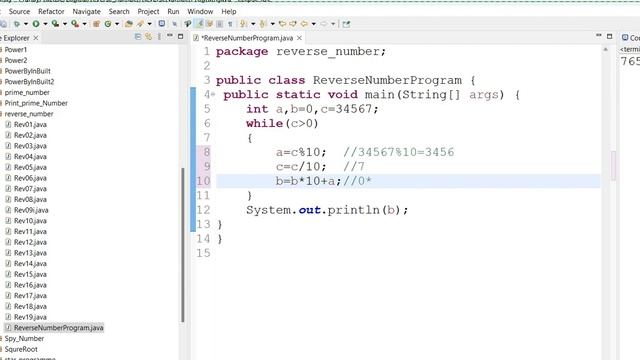Image resolution: width=640 pixels, height=360 pixels.
Task: Close the Package Explorer view
Action: point(36,38)
